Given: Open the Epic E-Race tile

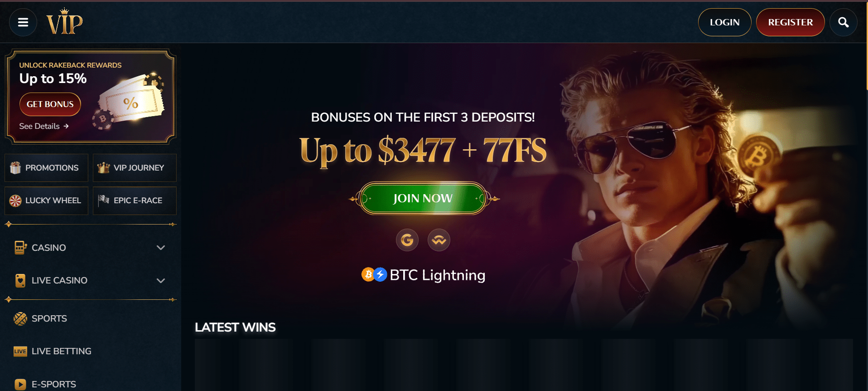Looking at the screenshot, I should click(135, 200).
